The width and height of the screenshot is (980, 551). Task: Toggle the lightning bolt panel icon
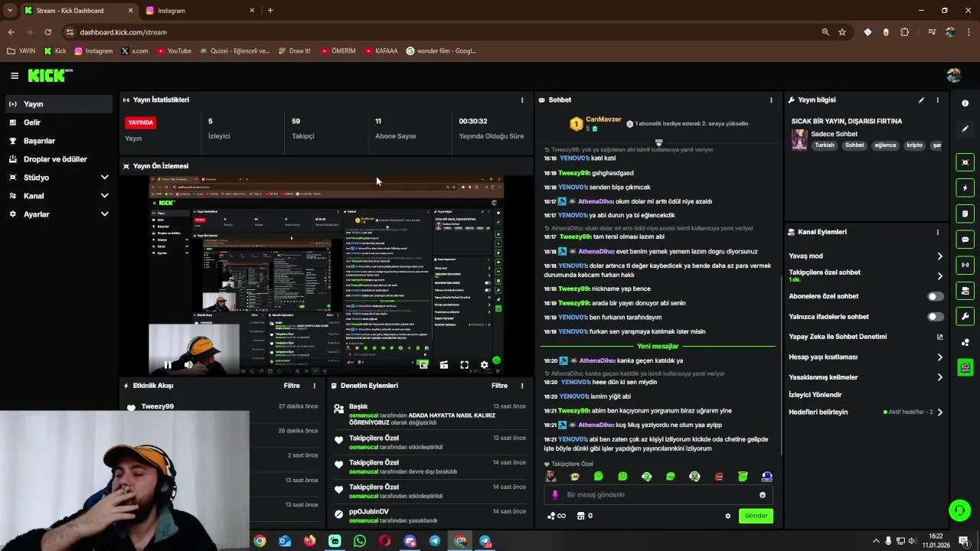click(x=965, y=187)
